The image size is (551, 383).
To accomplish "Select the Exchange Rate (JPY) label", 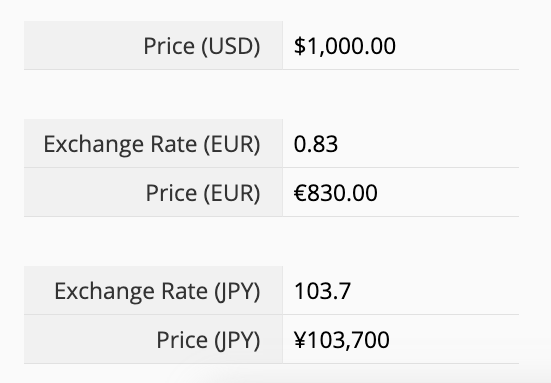I will coord(157,291).
